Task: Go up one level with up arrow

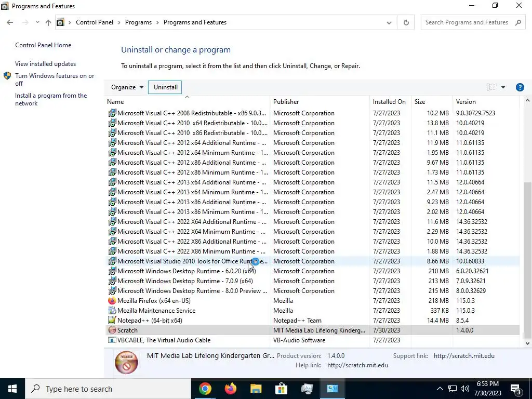Action: [48, 22]
